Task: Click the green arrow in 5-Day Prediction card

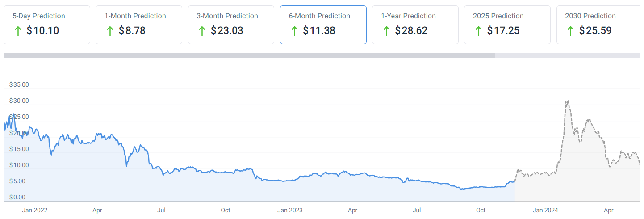Action: [18, 31]
